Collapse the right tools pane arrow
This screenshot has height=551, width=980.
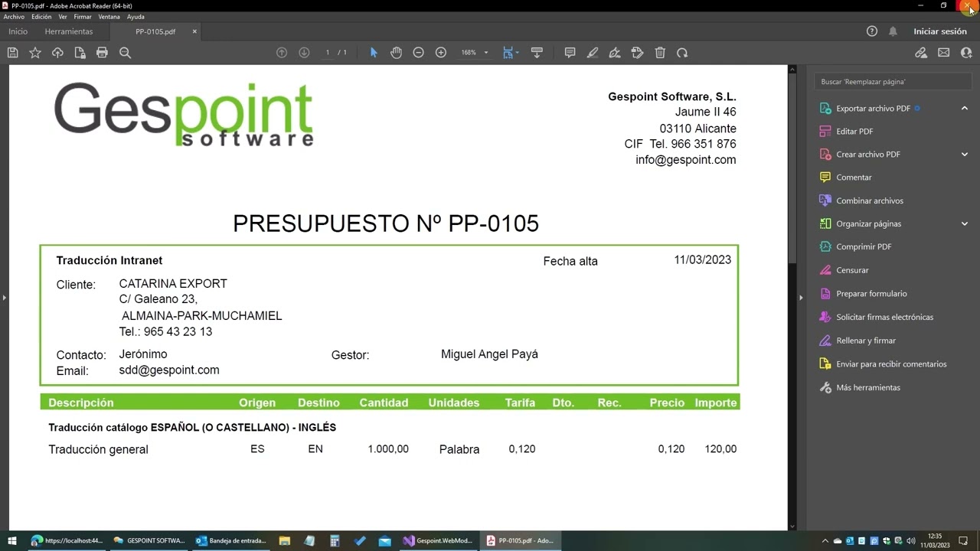click(801, 297)
